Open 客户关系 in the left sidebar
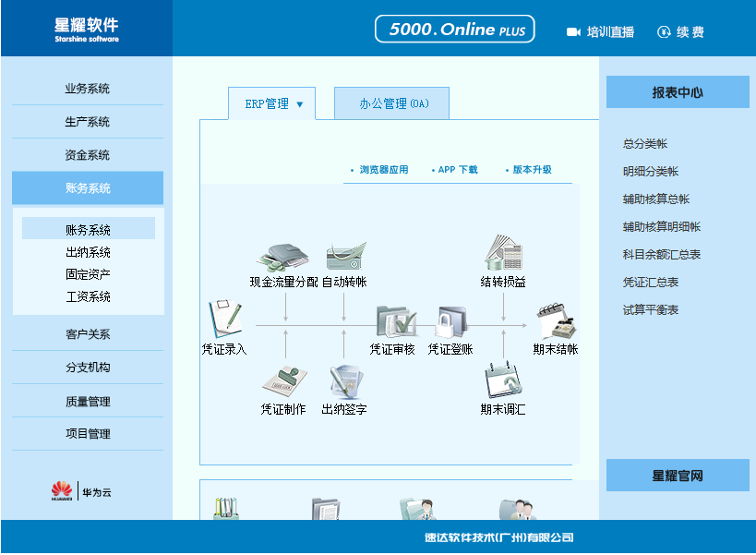The height and width of the screenshot is (555, 756). click(88, 333)
